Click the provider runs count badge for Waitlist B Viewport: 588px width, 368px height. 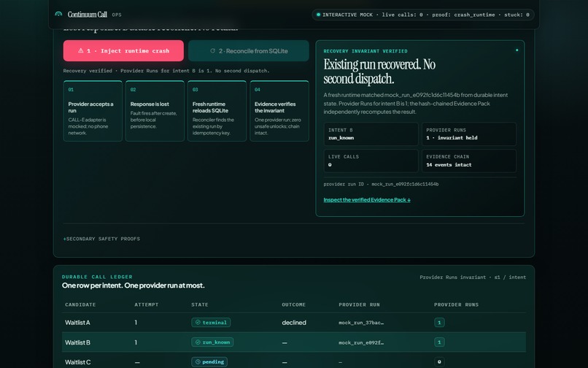click(439, 342)
